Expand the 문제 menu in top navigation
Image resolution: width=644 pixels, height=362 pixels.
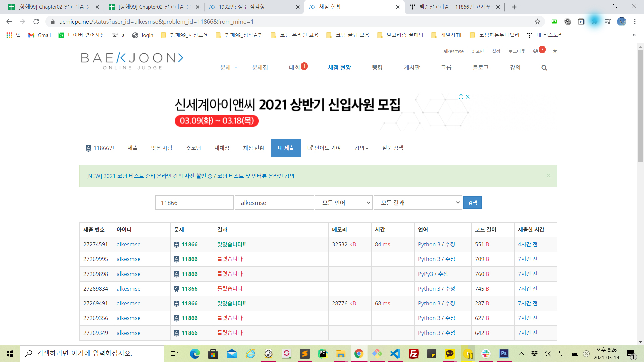[x=228, y=68]
